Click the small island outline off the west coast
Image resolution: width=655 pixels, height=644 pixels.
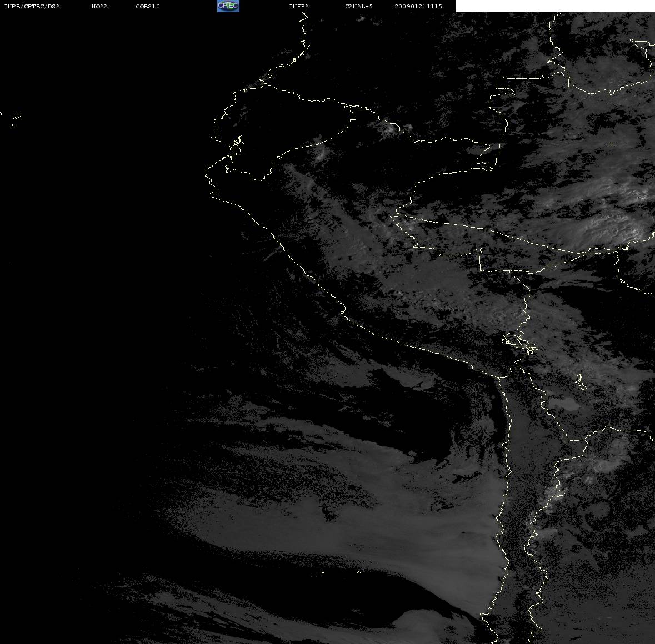tap(16, 117)
